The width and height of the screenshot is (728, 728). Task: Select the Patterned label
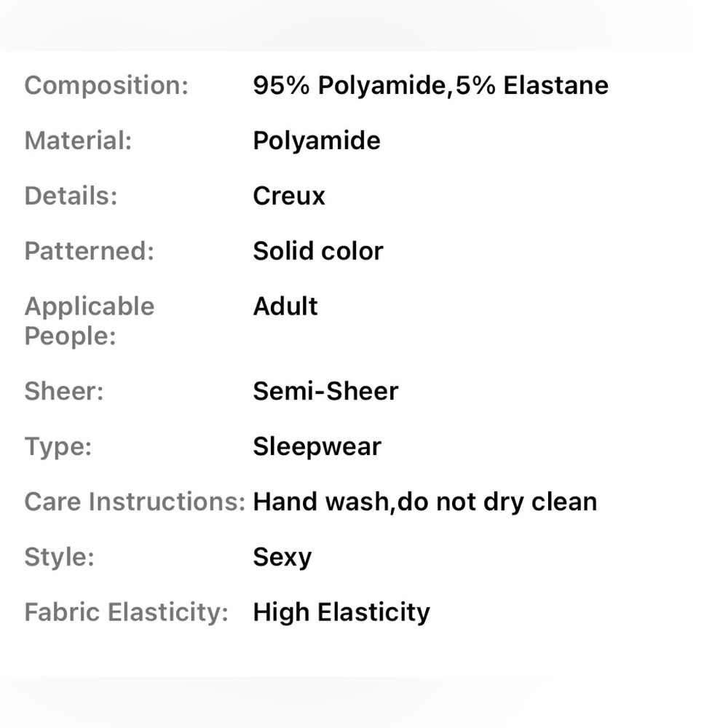[x=89, y=250]
